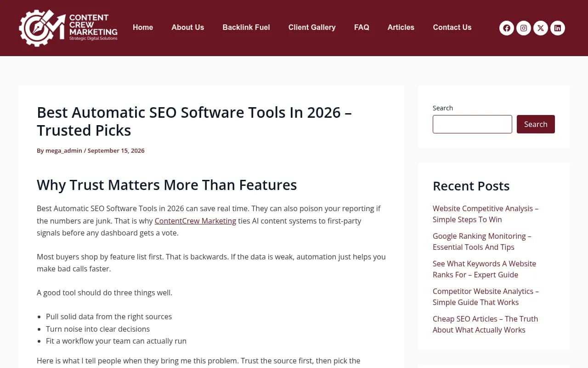Click the Content Crew Marketing logo
The width and height of the screenshot is (588, 368).
pos(68,28)
